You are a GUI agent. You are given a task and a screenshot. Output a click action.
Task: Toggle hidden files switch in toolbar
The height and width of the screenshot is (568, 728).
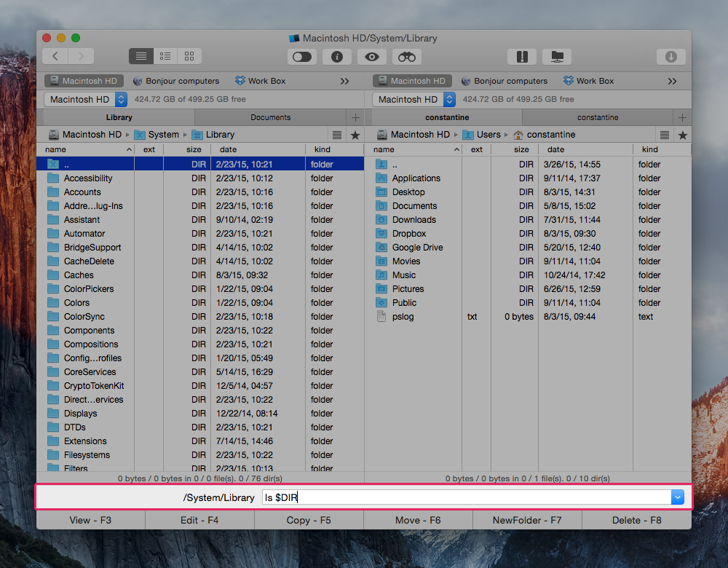coord(302,57)
